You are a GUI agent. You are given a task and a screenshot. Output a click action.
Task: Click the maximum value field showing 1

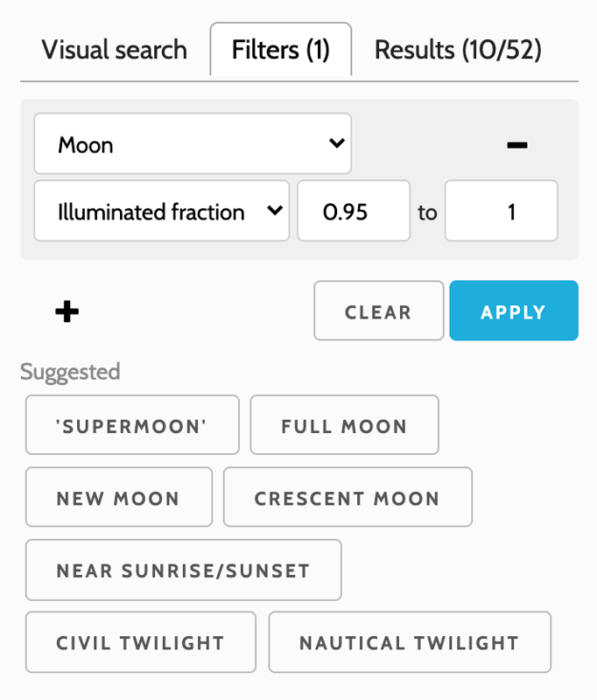tap(501, 212)
